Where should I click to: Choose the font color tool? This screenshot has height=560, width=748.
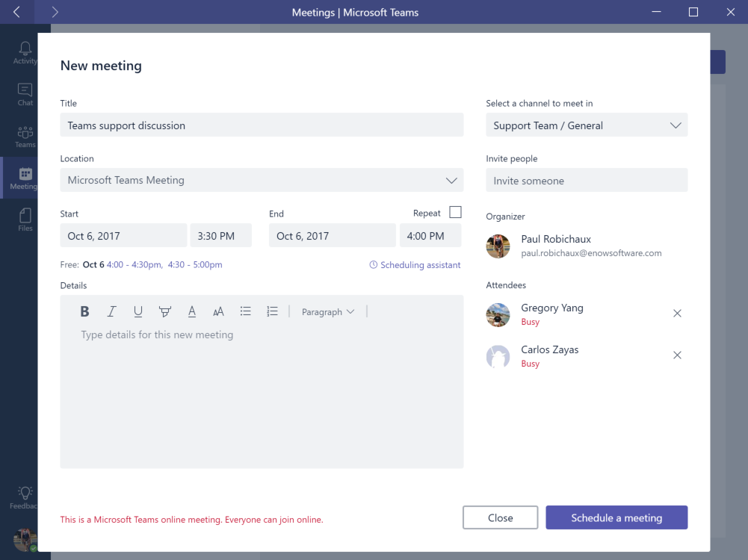click(x=192, y=311)
